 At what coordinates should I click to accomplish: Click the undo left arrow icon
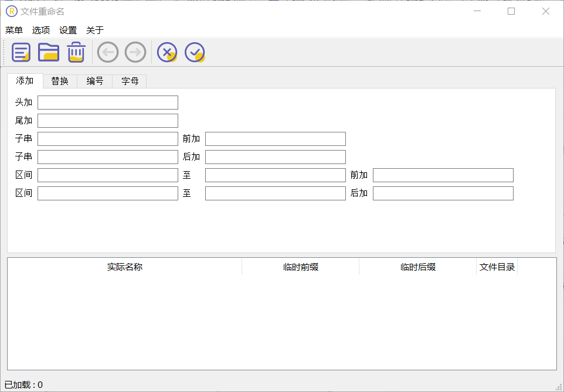pyautogui.click(x=108, y=53)
